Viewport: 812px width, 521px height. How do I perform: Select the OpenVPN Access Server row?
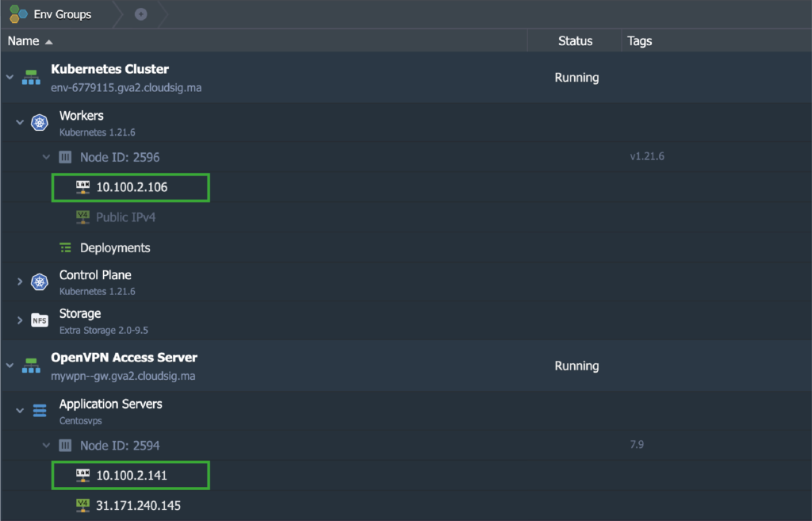pyautogui.click(x=406, y=366)
